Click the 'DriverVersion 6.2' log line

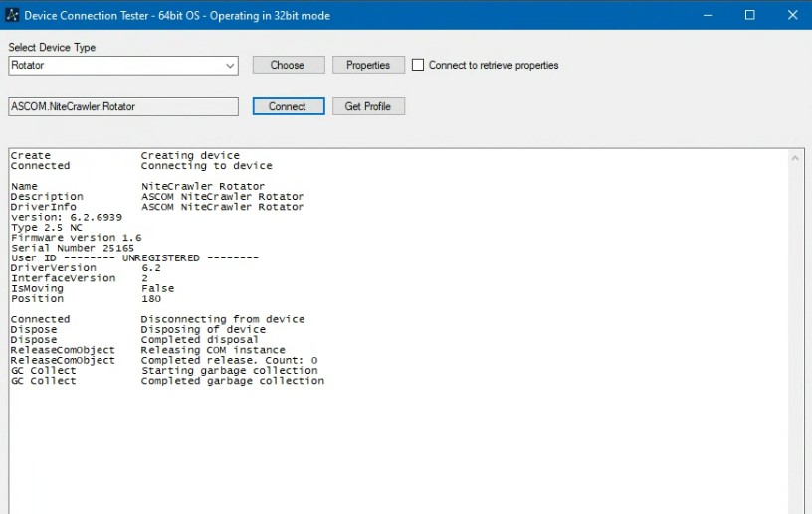tap(86, 268)
